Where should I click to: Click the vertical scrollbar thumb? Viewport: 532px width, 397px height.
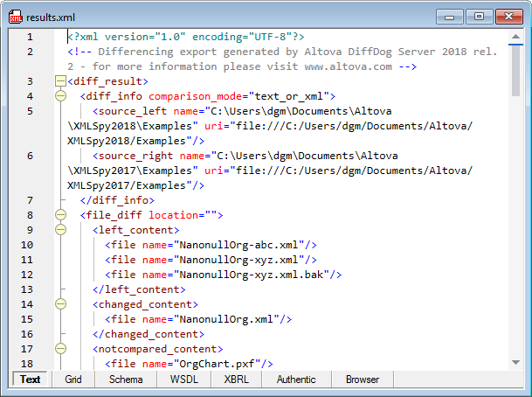[x=516, y=68]
